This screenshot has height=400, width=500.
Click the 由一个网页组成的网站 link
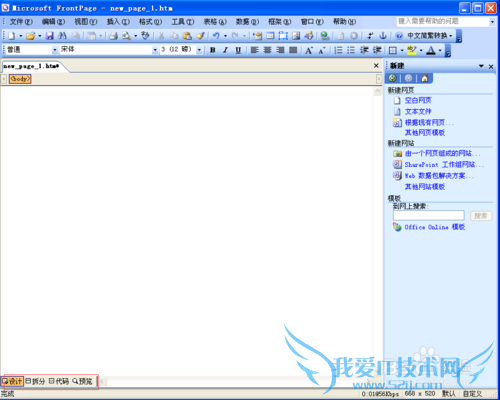coord(442,153)
